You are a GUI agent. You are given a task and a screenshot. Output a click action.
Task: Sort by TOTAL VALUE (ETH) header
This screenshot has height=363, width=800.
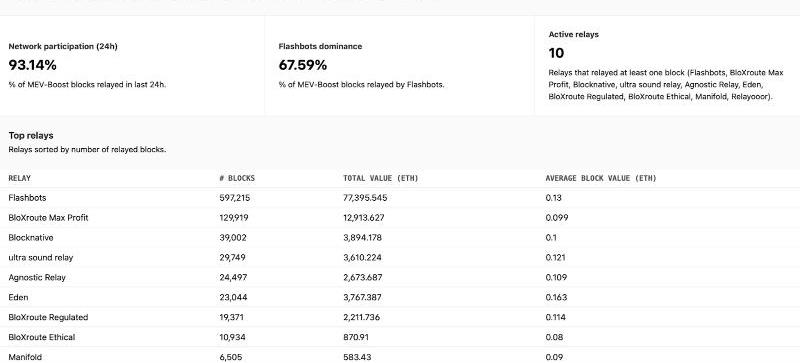pyautogui.click(x=380, y=178)
